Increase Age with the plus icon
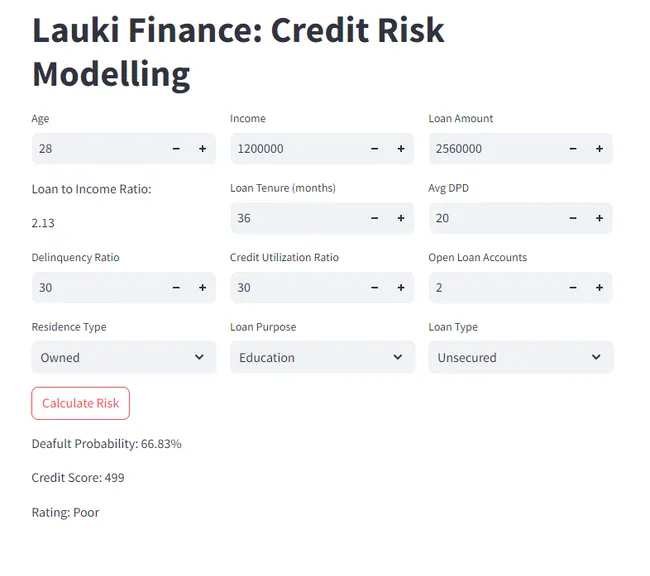 pos(202,149)
